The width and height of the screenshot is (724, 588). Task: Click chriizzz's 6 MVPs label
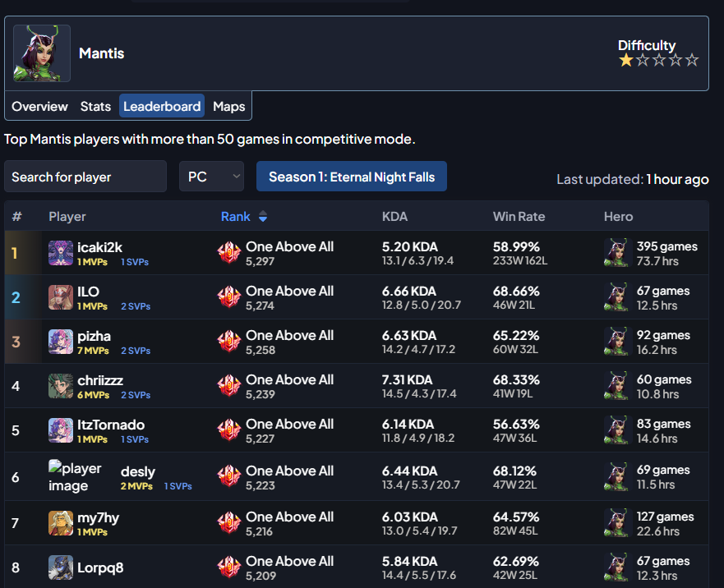93,395
